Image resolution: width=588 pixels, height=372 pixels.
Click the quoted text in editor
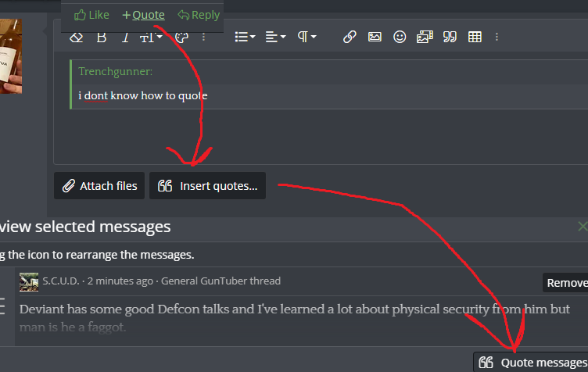click(142, 96)
